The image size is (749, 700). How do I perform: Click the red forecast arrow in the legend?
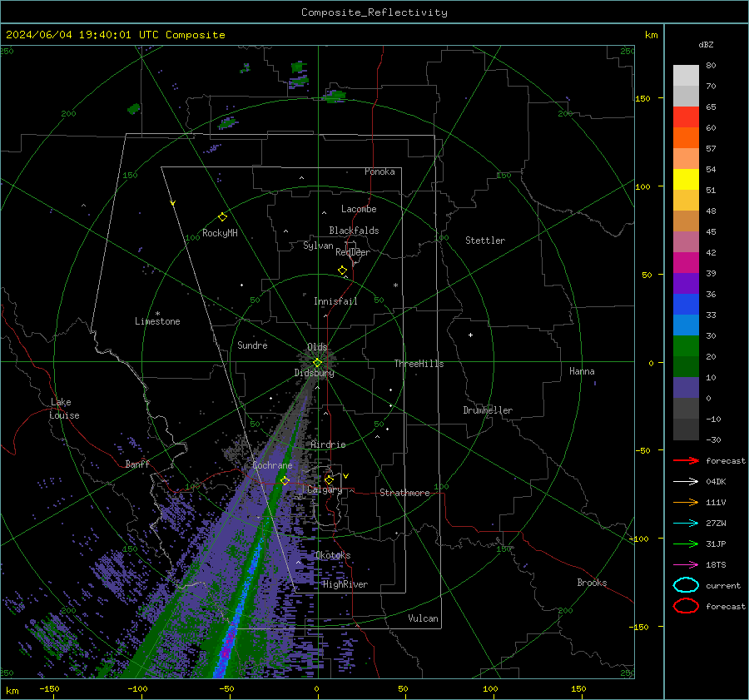[x=686, y=460]
